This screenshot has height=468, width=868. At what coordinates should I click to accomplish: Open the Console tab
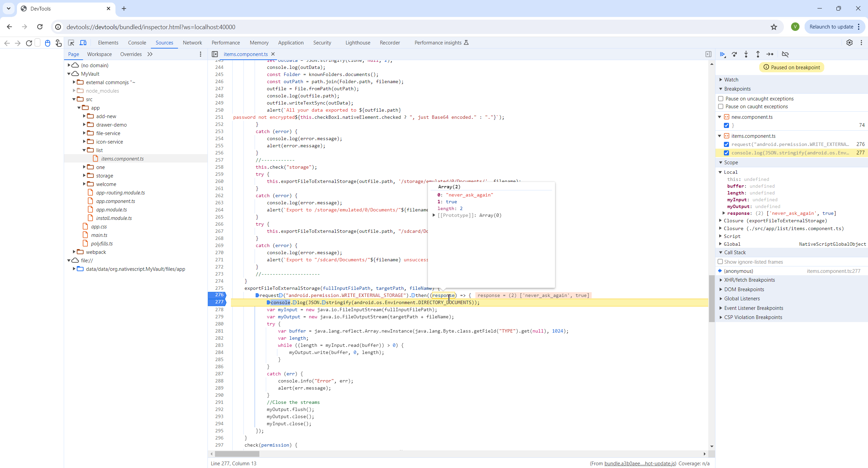click(137, 43)
